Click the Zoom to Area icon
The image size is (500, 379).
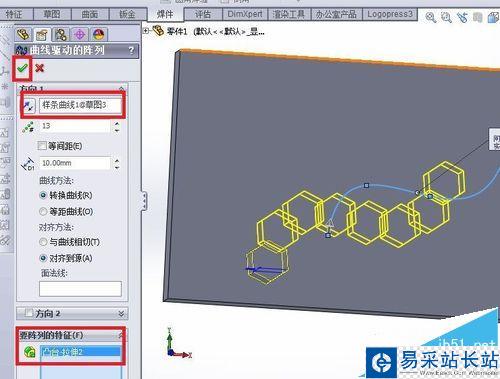tap(446, 17)
